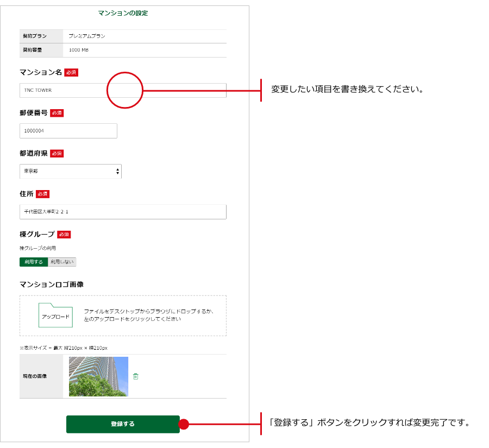Click 必須 badge beside 住所

43,194
